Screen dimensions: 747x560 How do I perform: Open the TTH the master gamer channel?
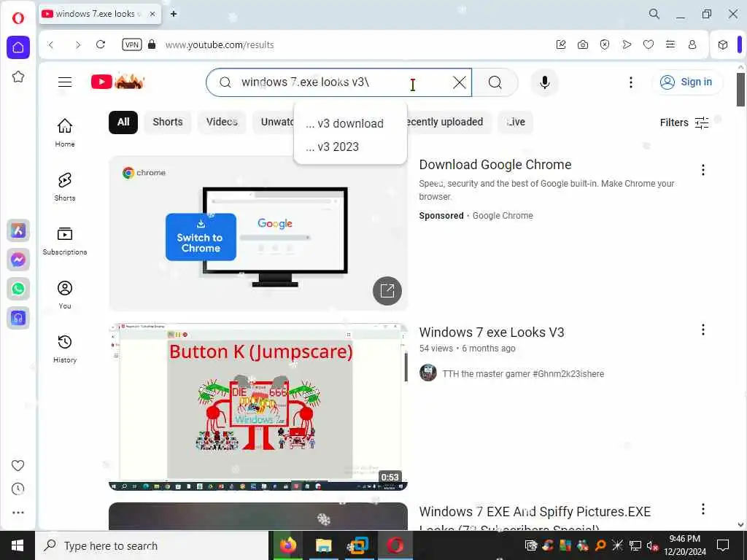tap(522, 374)
